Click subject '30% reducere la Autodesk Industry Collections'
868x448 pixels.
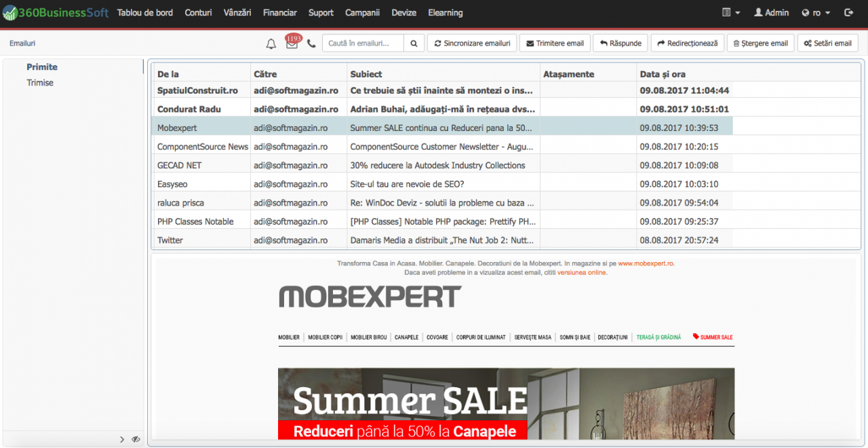point(437,165)
